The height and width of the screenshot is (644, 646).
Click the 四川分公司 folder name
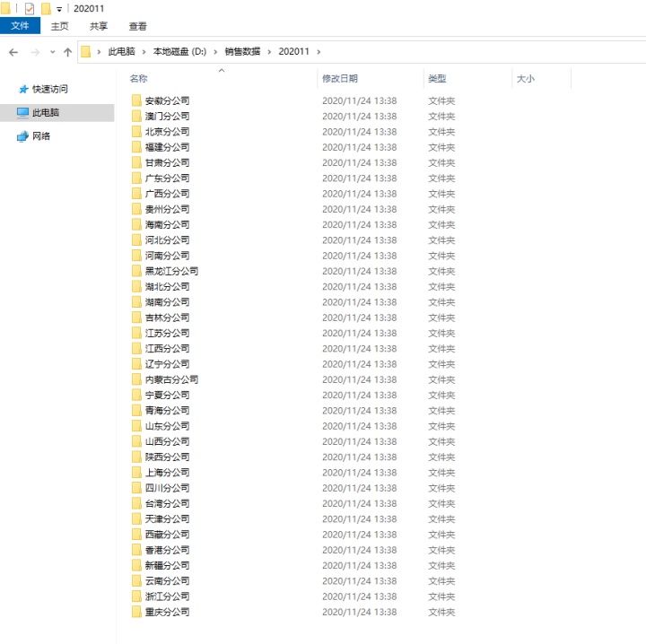[x=167, y=488]
